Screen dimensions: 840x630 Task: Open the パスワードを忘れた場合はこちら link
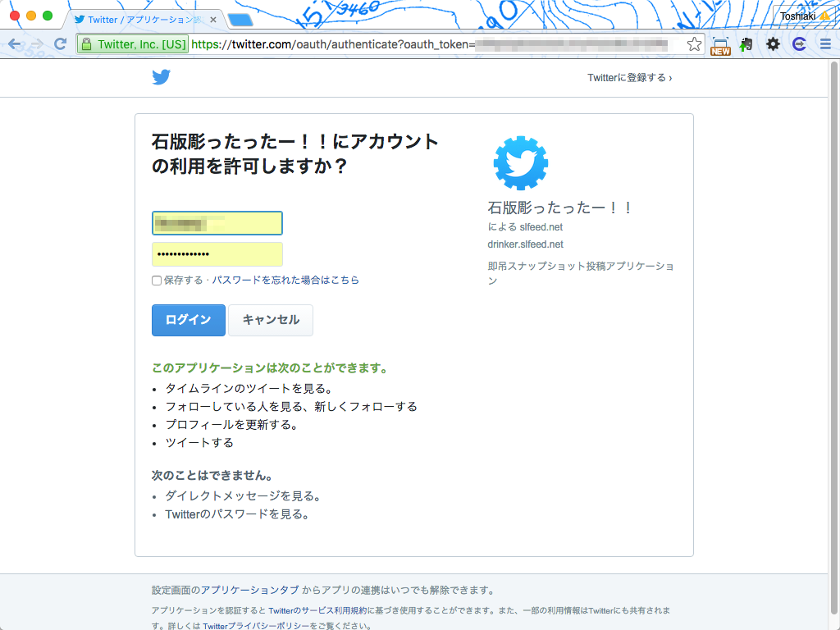(x=285, y=280)
